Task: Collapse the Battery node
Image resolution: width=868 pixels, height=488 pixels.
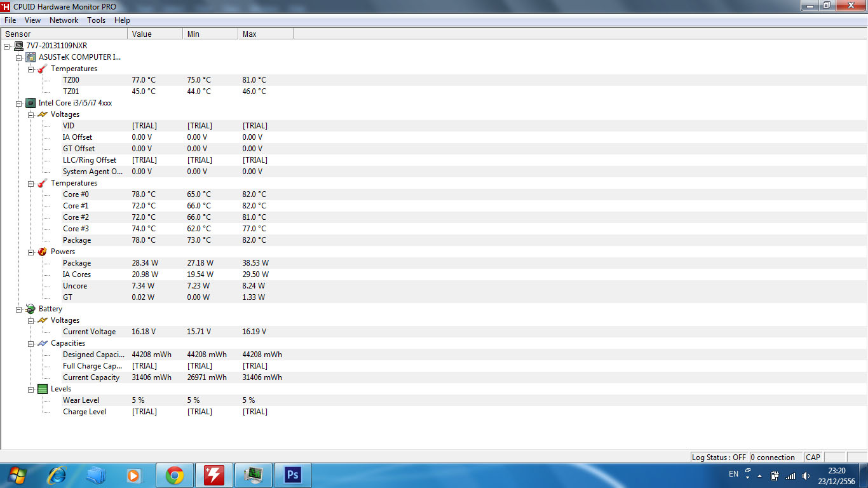Action: [x=19, y=309]
